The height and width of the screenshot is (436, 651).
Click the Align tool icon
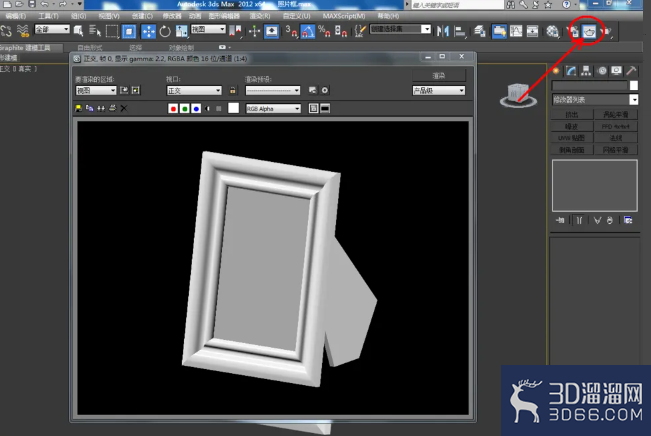tap(460, 31)
